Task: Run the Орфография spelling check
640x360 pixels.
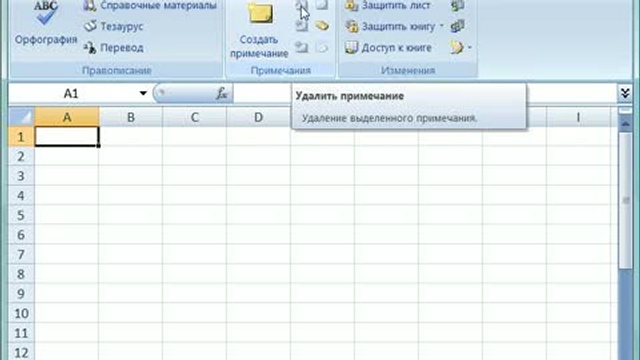Action: pos(46,24)
